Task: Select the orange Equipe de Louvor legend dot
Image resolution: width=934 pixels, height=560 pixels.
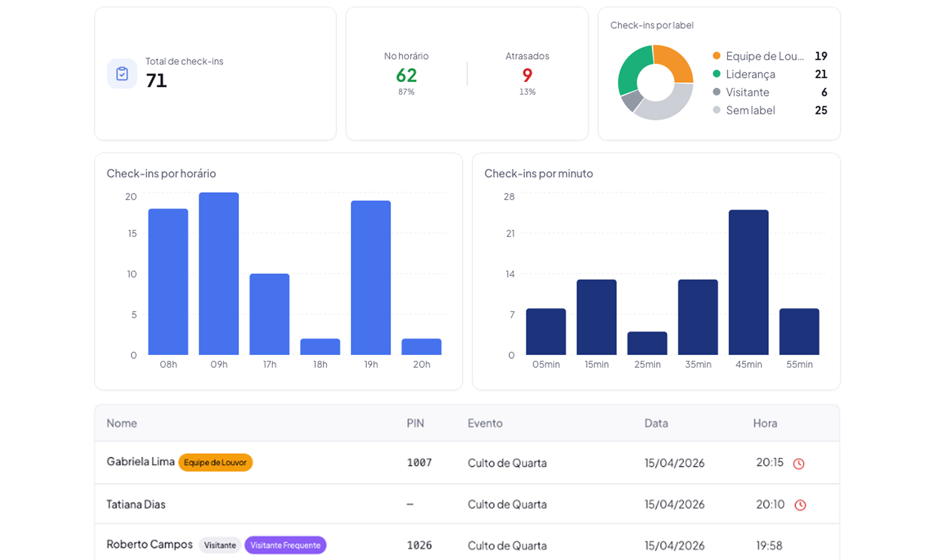Action: point(716,56)
